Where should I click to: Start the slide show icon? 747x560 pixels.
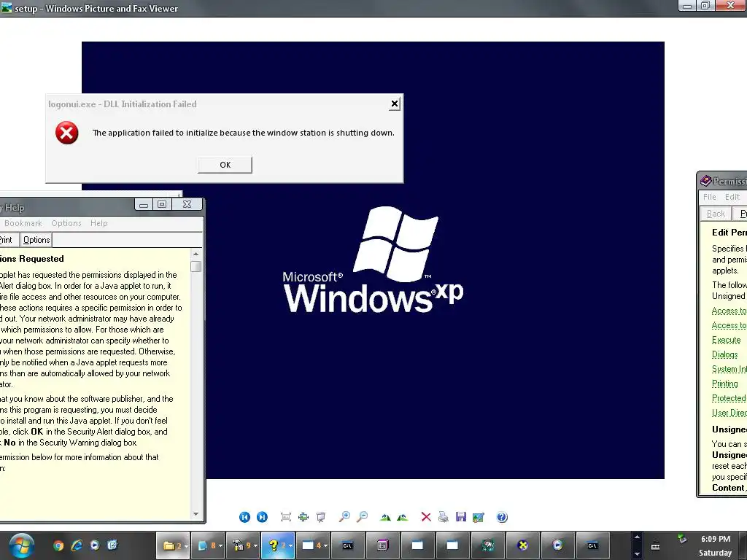pyautogui.click(x=321, y=517)
